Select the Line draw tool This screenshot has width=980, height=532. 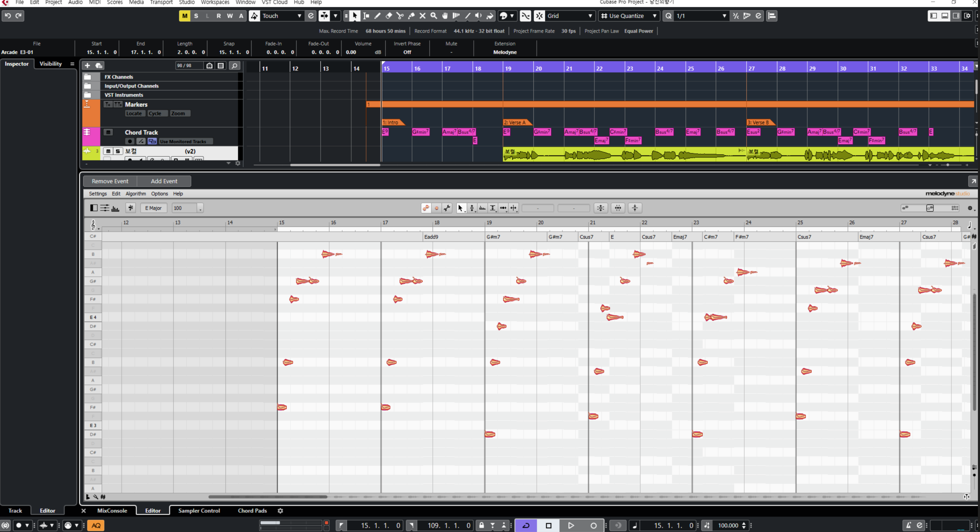coord(468,16)
